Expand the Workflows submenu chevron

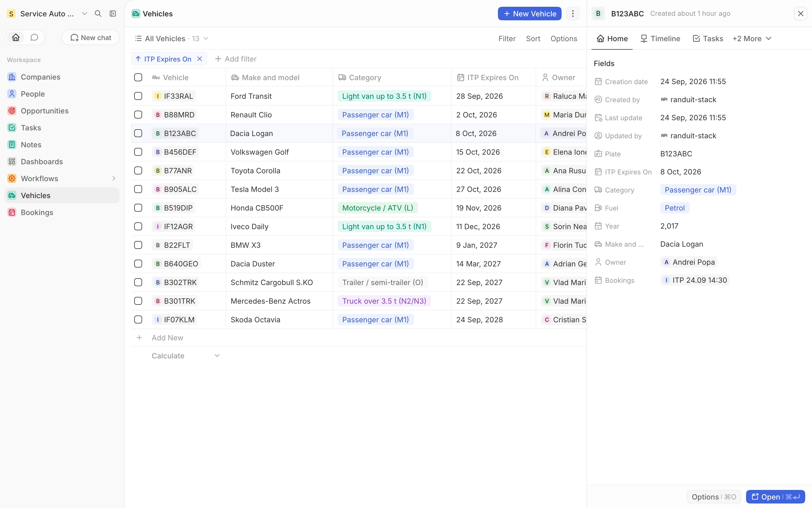pos(114,179)
